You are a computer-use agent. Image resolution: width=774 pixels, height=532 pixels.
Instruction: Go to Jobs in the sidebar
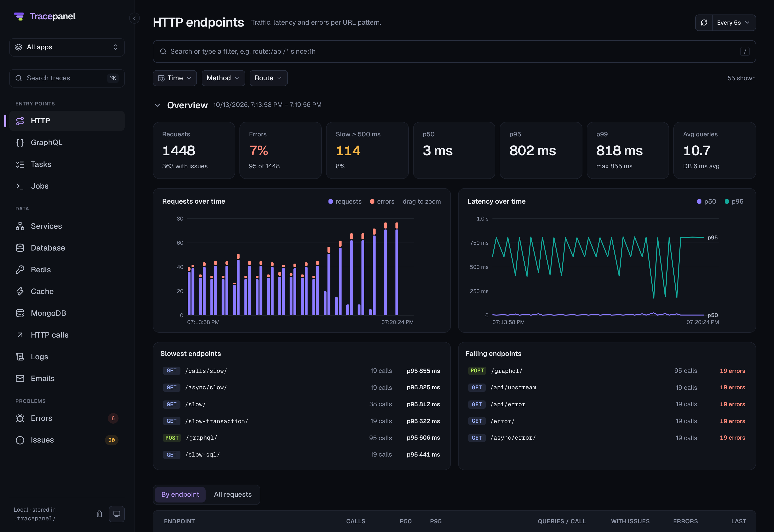point(67,186)
